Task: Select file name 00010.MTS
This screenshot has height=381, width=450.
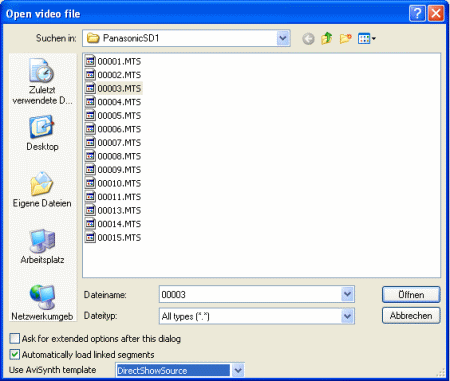Action: 119,184
